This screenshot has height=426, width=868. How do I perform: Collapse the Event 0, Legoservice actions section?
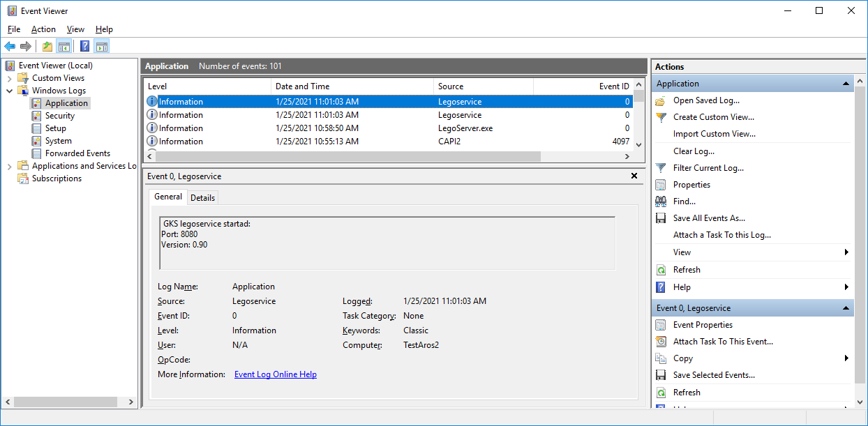coord(846,308)
